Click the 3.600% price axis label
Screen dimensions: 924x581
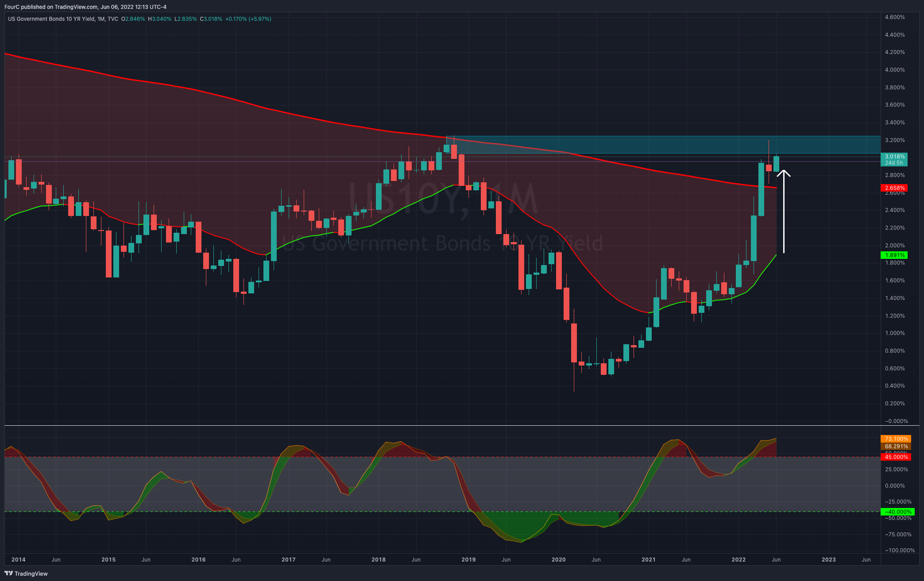tap(895, 105)
